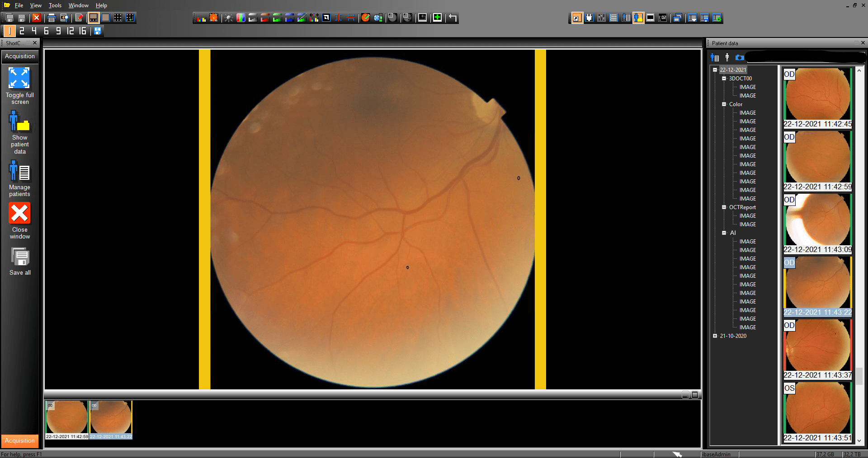Screen dimensions: 868x458
Task: Click the brightness sun icon
Action: (229, 18)
